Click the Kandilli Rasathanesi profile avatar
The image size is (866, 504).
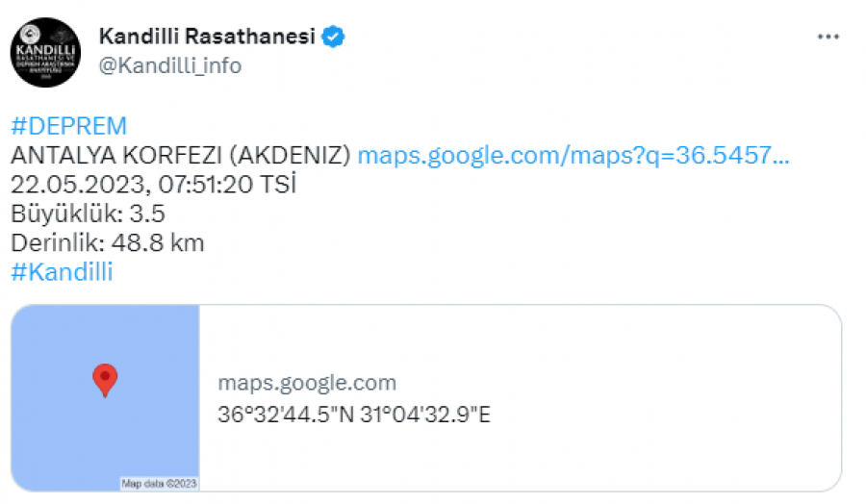(46, 53)
